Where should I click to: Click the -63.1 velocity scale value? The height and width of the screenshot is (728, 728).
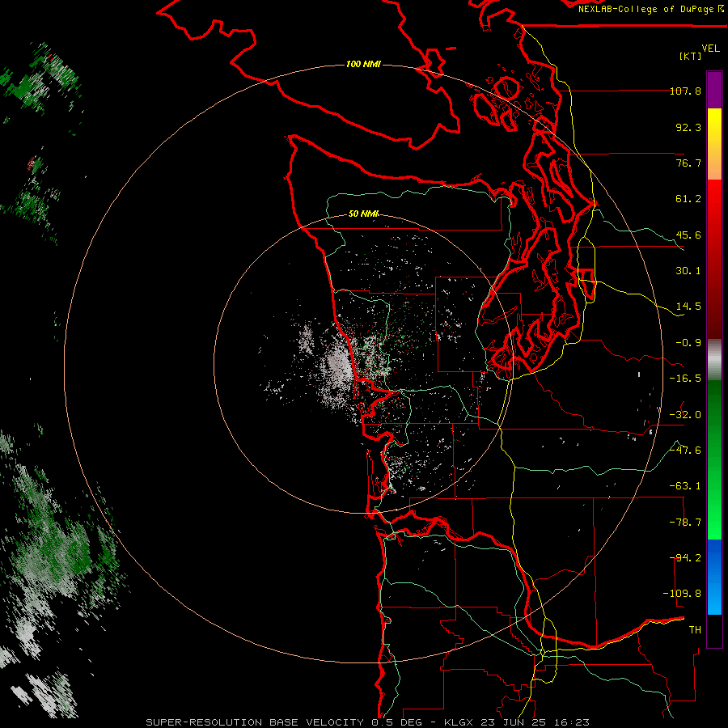coord(685,486)
